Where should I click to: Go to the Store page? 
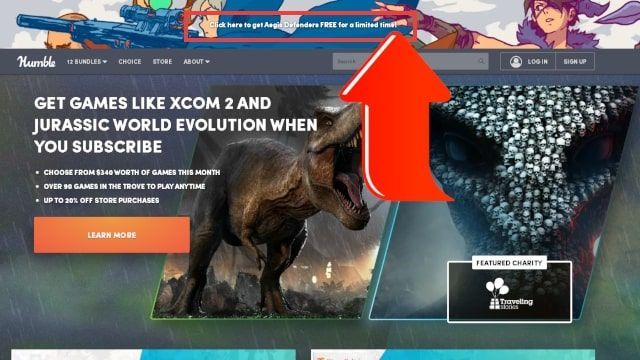(x=162, y=62)
